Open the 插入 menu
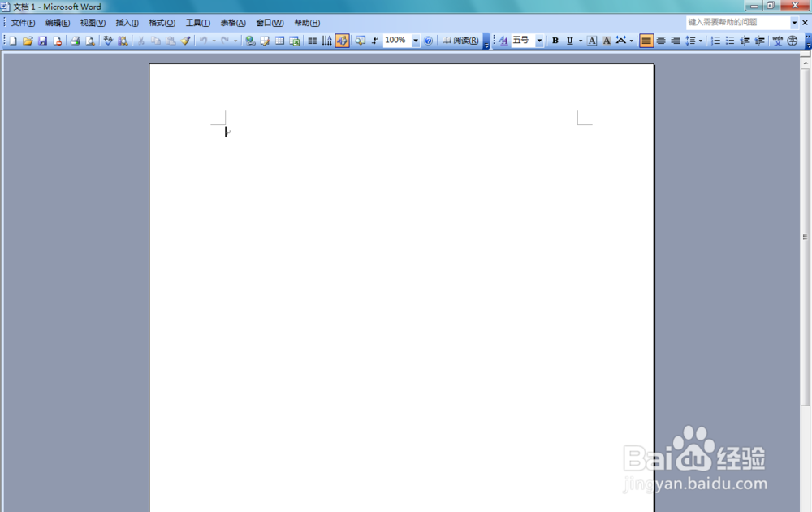The image size is (812, 512). tap(126, 22)
